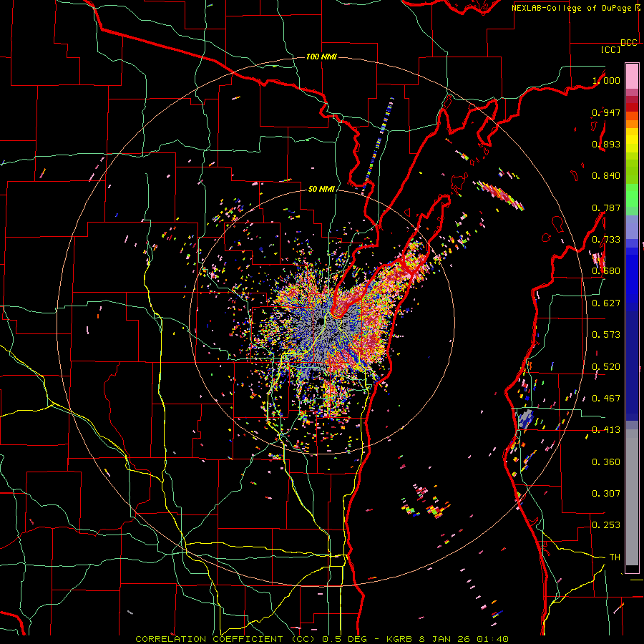Viewport: 644px width, 644px height.
Task: Click the gray echo patch near eastern shoreline
Action: 525,419
